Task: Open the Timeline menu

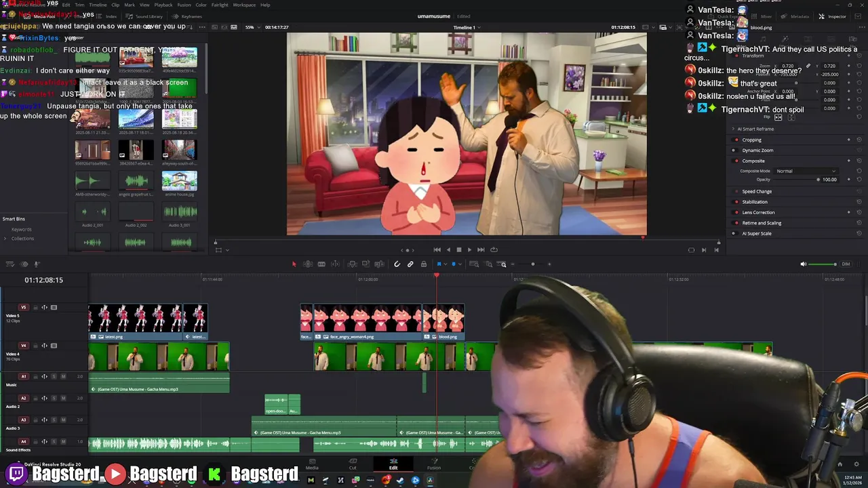Action: pyautogui.click(x=98, y=5)
